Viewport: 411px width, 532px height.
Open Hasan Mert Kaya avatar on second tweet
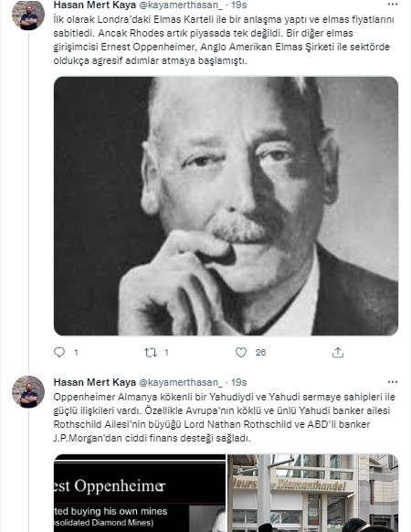pos(28,391)
